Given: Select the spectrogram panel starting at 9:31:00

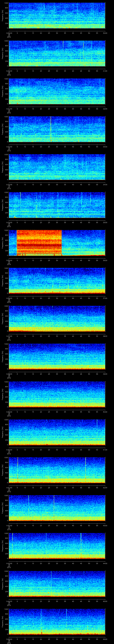Looking at the screenshot, I should point(57,91).
